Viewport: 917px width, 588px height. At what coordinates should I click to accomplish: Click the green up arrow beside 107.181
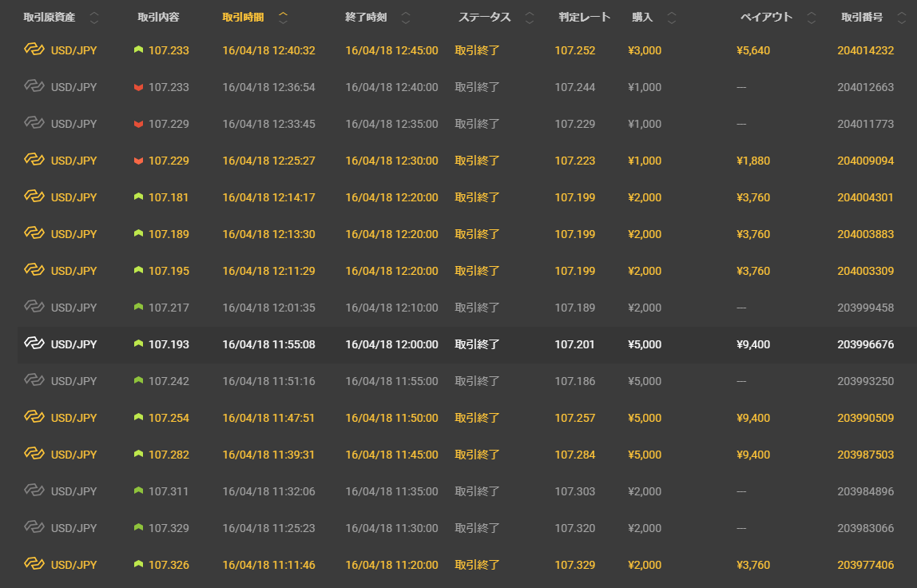tap(138, 197)
